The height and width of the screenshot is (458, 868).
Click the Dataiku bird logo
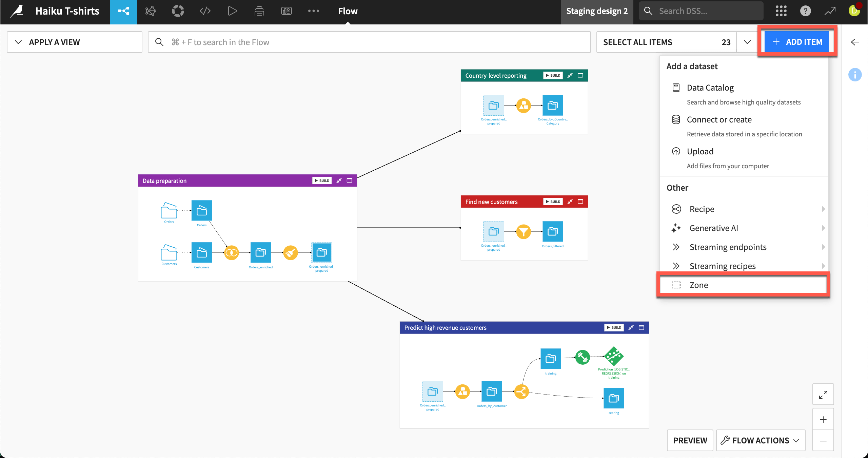(16, 11)
